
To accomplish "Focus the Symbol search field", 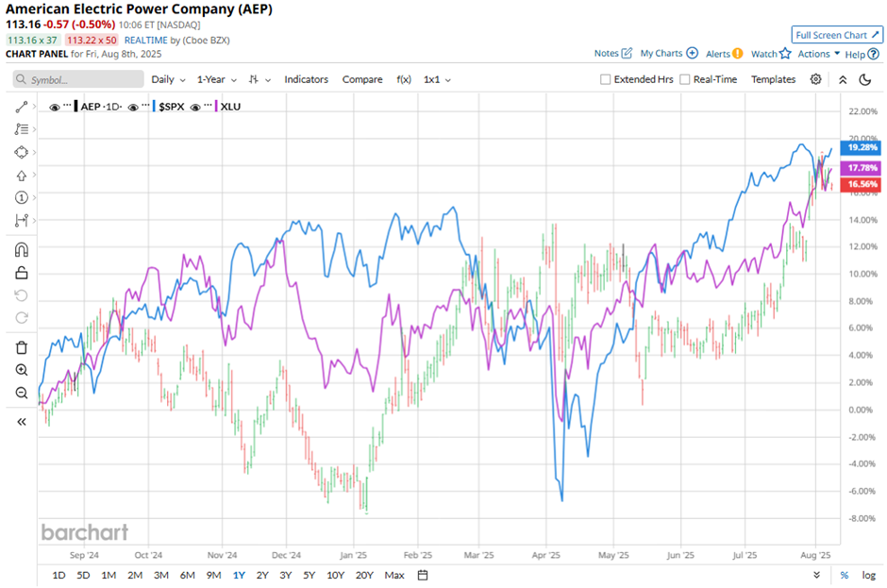I will point(78,80).
